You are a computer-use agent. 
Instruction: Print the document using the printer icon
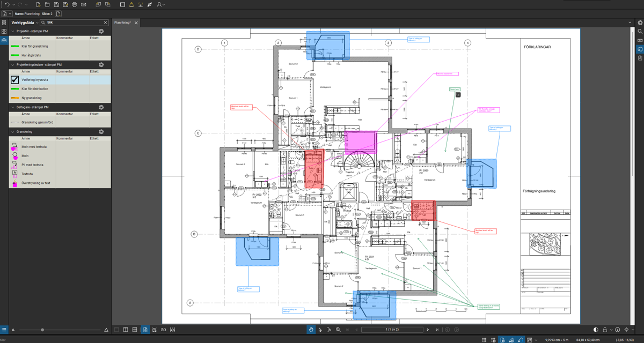[75, 4]
